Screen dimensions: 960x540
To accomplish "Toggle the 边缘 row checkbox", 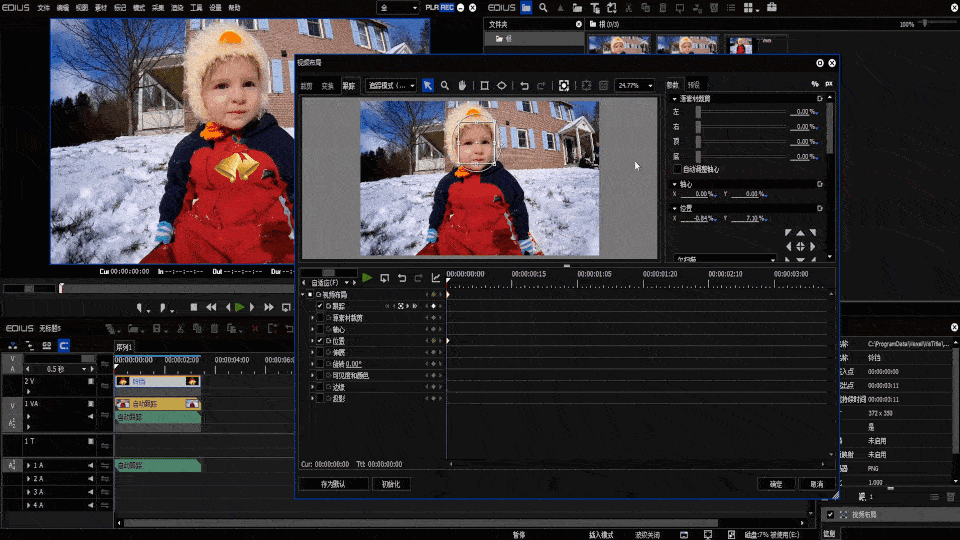I will 320,388.
